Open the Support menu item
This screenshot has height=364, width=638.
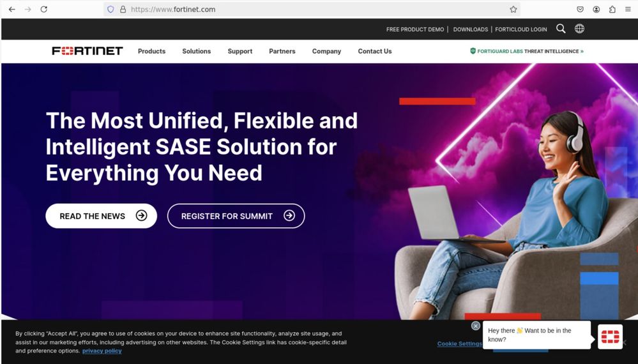click(x=240, y=51)
